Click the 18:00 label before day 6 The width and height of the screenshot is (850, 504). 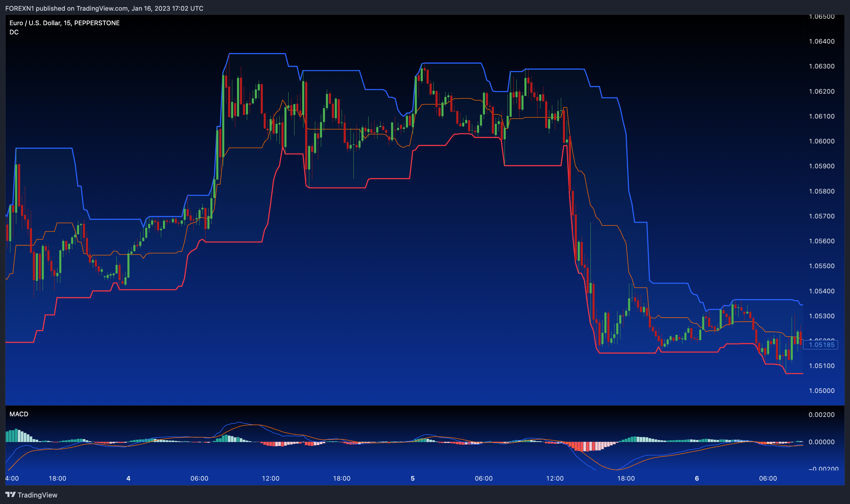coord(626,479)
